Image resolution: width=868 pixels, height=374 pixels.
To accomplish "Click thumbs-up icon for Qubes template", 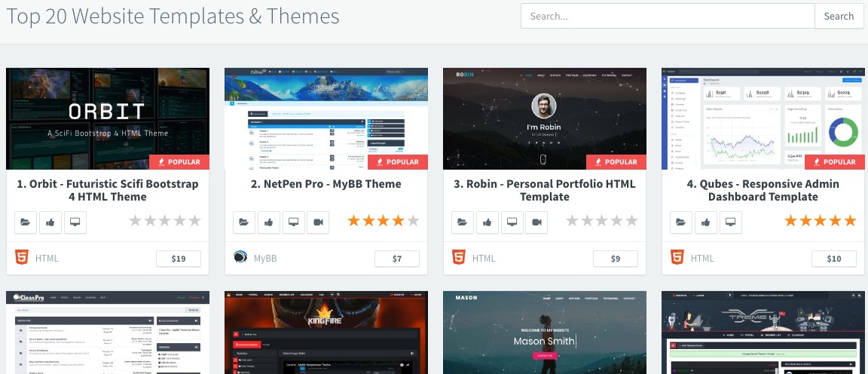I will click(706, 222).
